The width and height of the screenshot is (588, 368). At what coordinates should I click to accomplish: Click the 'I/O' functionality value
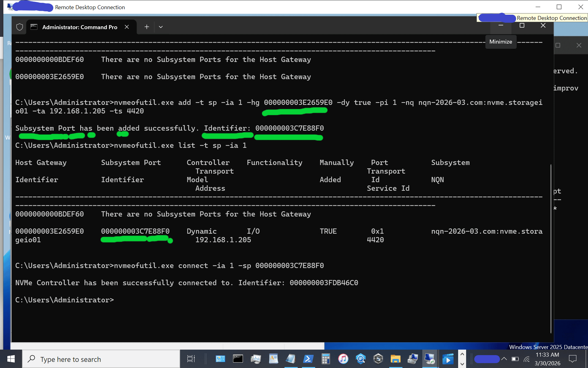[x=253, y=232]
